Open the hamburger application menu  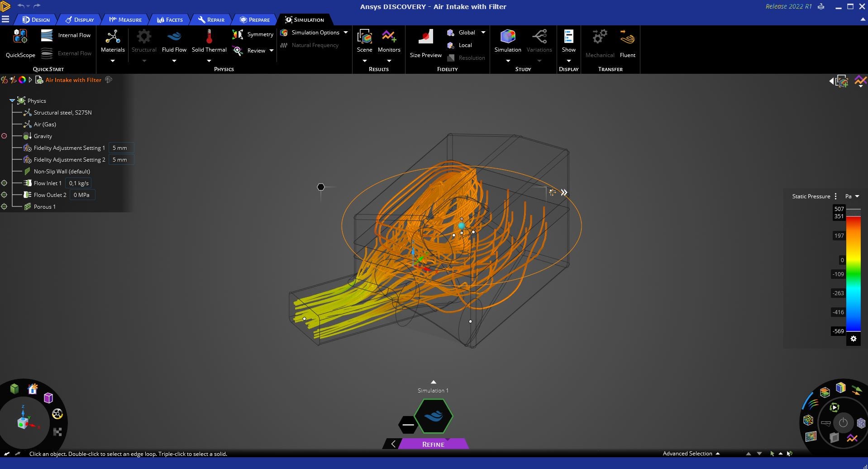(x=5, y=19)
